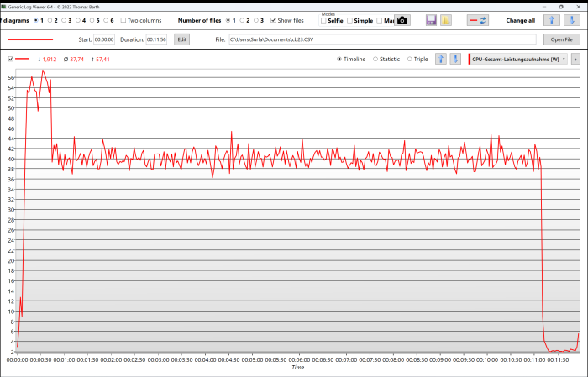This screenshot has width=588, height=377.
Task: Click the 00:11:00 time axis label
Action: click(x=534, y=359)
